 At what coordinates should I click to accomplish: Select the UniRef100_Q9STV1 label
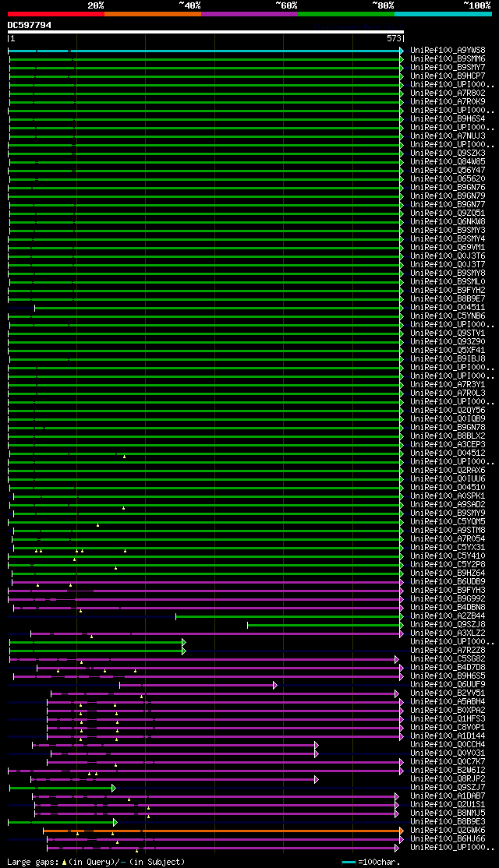tap(448, 333)
